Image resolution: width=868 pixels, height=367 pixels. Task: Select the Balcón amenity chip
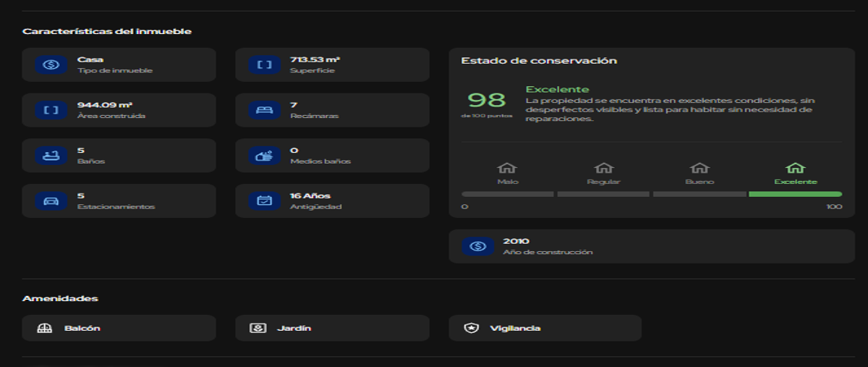point(119,328)
